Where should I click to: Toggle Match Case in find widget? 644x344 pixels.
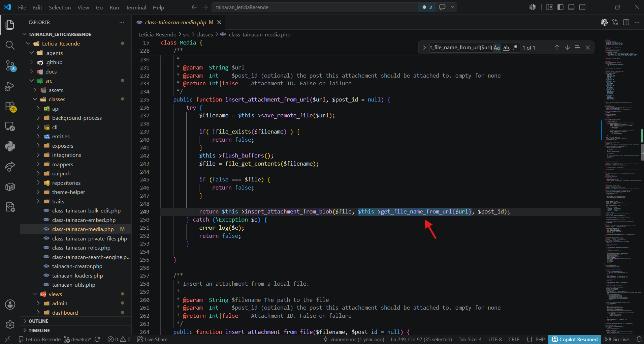(x=497, y=48)
